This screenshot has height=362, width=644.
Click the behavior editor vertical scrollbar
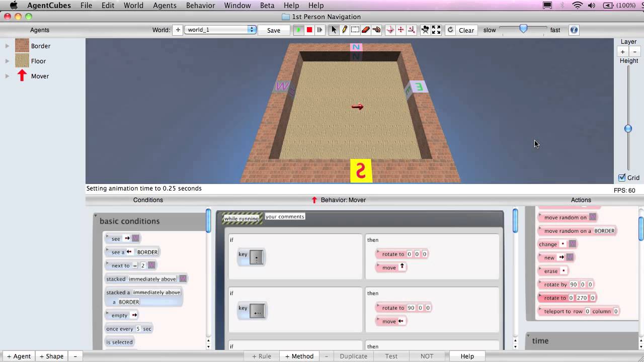point(515,221)
